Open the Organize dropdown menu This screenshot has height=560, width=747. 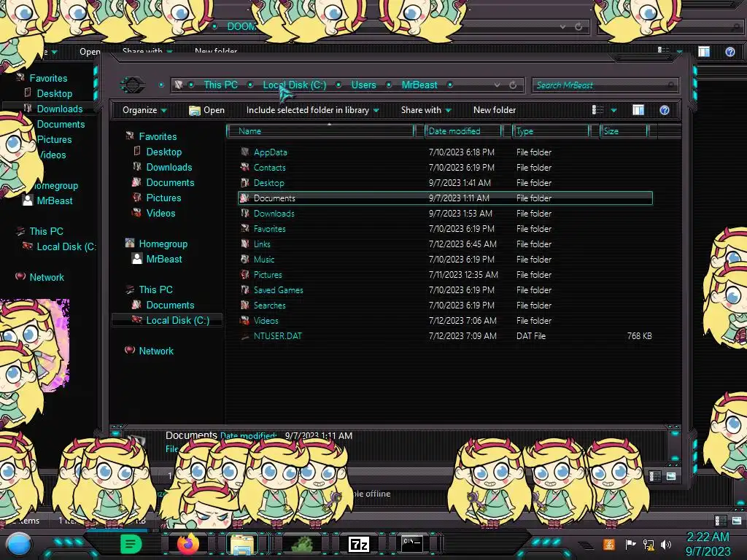pyautogui.click(x=144, y=110)
